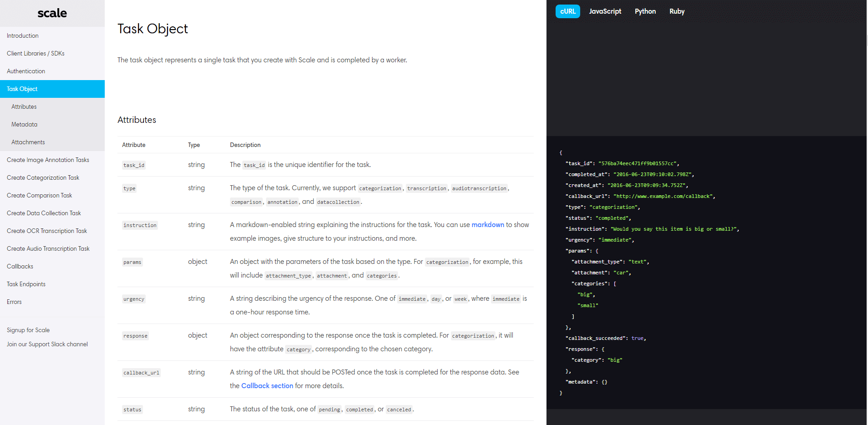Navigate to the Callbacks section
Image resolution: width=868 pixels, height=425 pixels.
tap(20, 266)
